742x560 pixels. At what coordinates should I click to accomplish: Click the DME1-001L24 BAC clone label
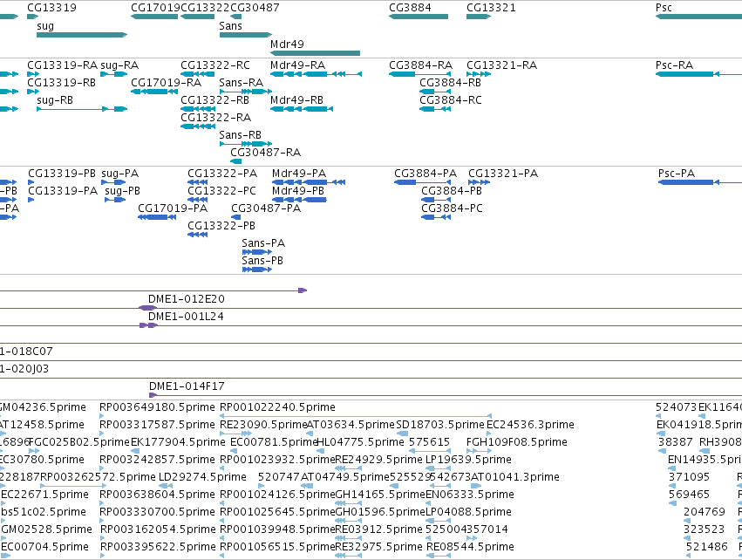point(186,317)
